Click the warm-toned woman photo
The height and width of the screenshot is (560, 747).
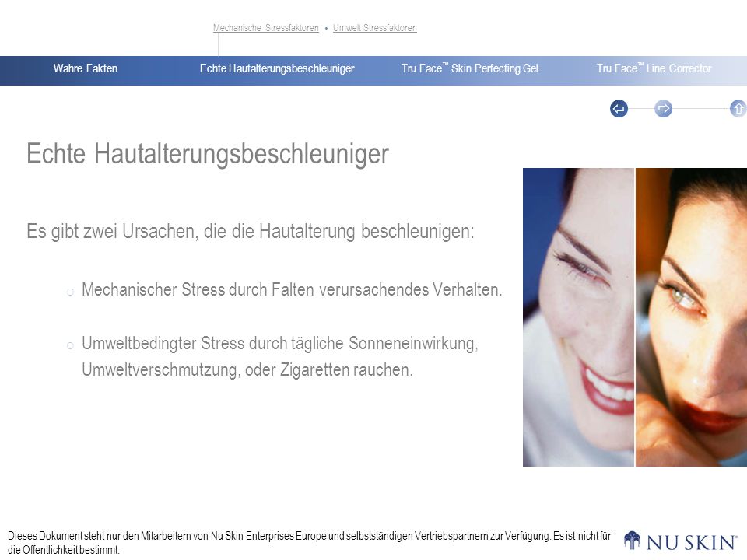tap(691, 317)
